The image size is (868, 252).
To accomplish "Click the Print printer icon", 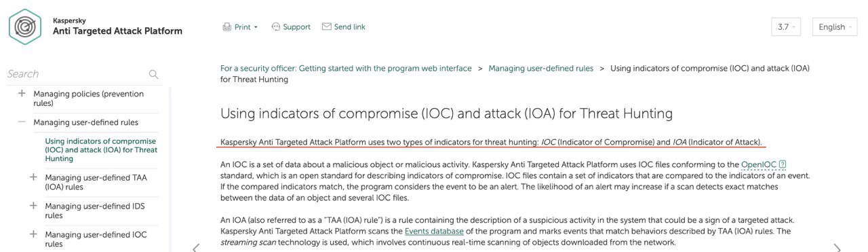I will [227, 27].
